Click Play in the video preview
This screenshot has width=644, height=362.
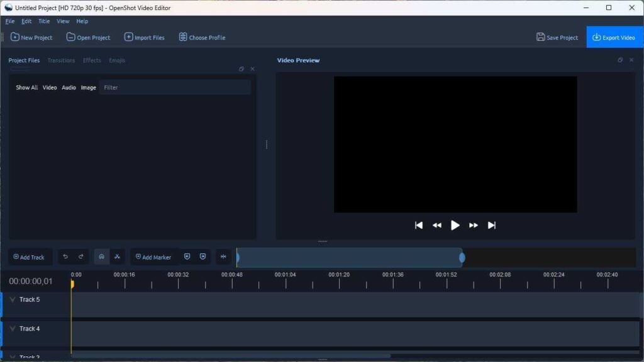(x=455, y=224)
